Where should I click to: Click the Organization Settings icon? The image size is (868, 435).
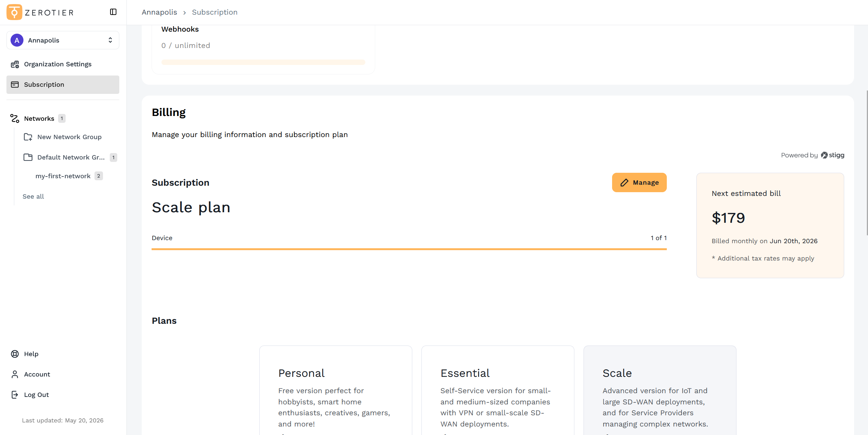coord(15,64)
